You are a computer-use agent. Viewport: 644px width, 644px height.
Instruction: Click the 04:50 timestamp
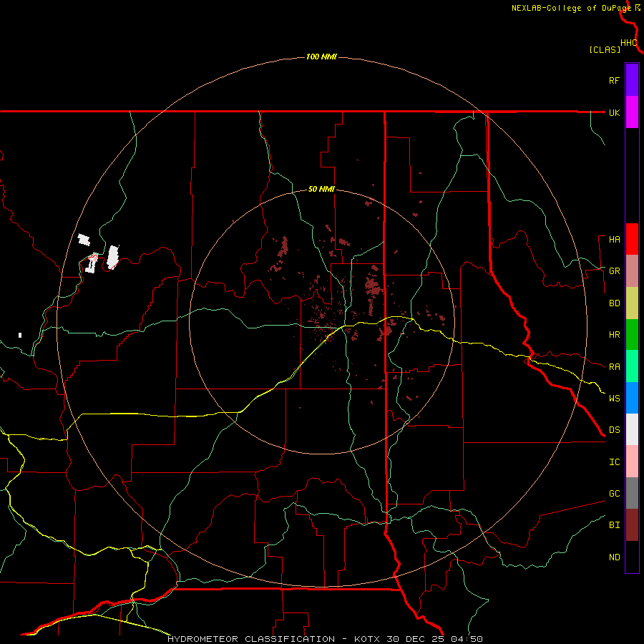(x=467, y=639)
